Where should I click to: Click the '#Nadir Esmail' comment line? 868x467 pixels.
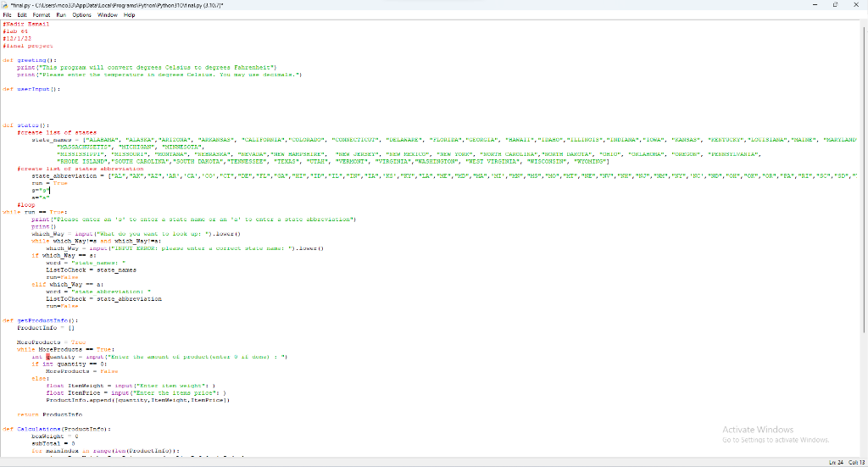26,25
